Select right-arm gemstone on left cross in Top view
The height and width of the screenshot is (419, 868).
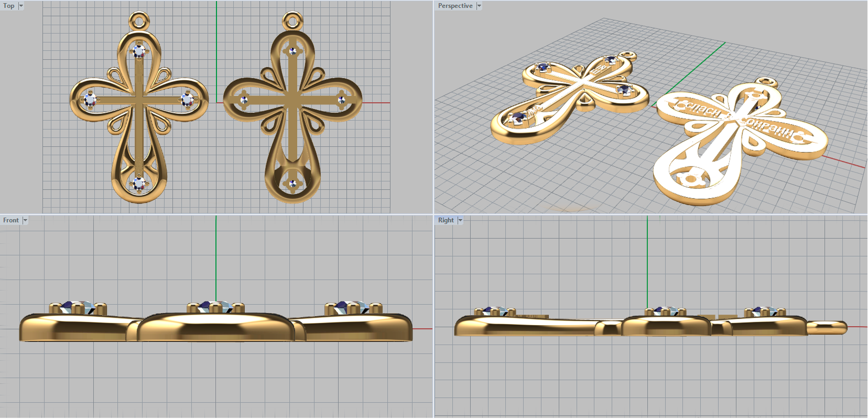[187, 99]
